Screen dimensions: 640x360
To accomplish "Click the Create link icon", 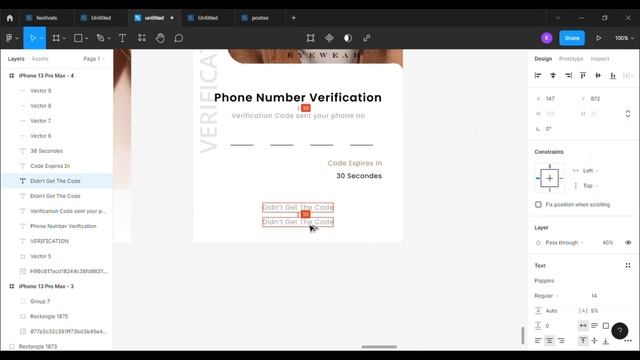I will pyautogui.click(x=367, y=38).
